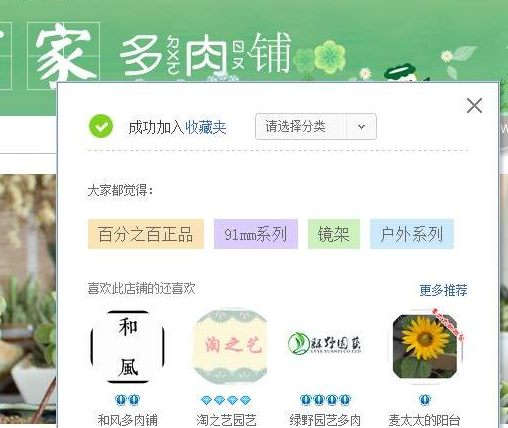Open the 请选择分类 category dropdown
508x428 pixels.
click(316, 126)
